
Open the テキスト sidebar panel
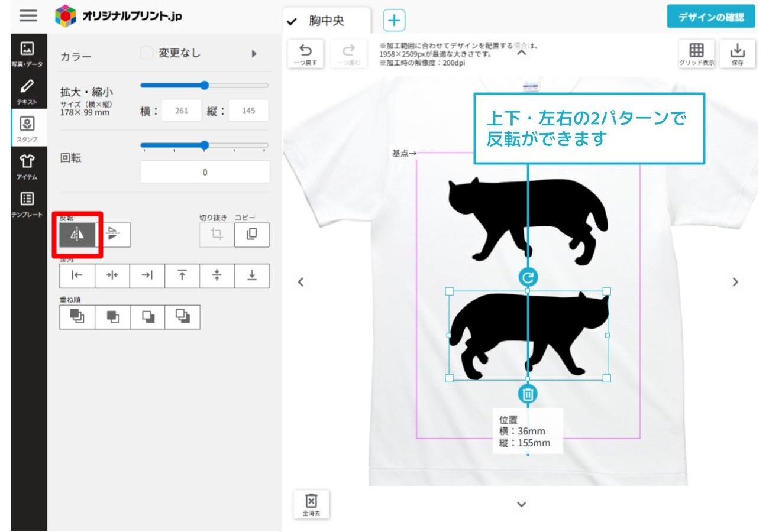coord(27,91)
